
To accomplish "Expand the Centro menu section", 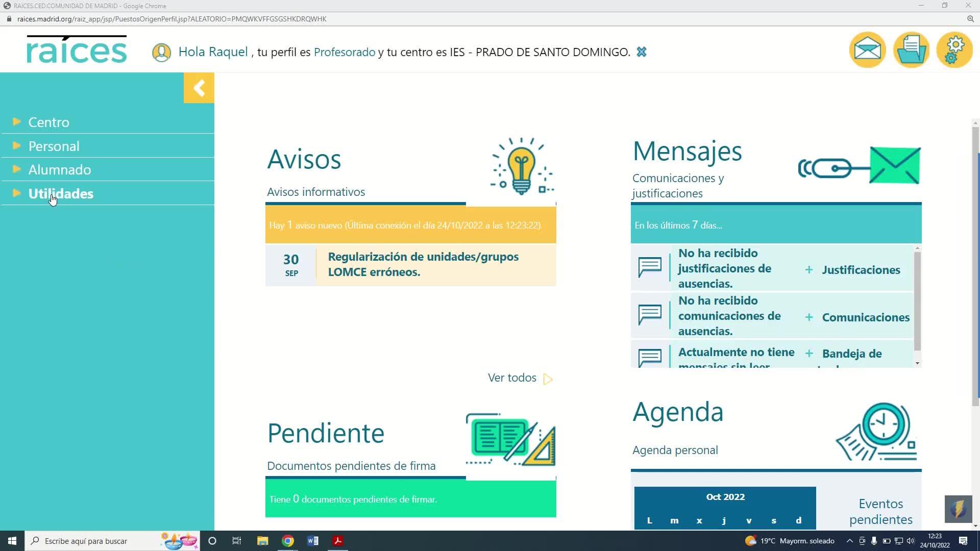I will pyautogui.click(x=48, y=122).
